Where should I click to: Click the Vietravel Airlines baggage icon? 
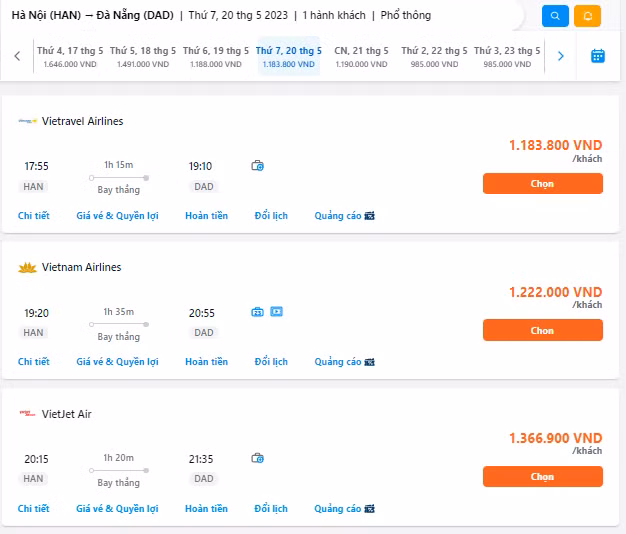257,166
